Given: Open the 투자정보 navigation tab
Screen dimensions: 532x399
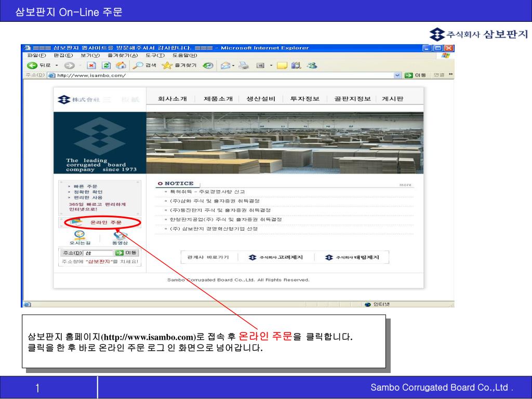Looking at the screenshot, I should point(304,99).
